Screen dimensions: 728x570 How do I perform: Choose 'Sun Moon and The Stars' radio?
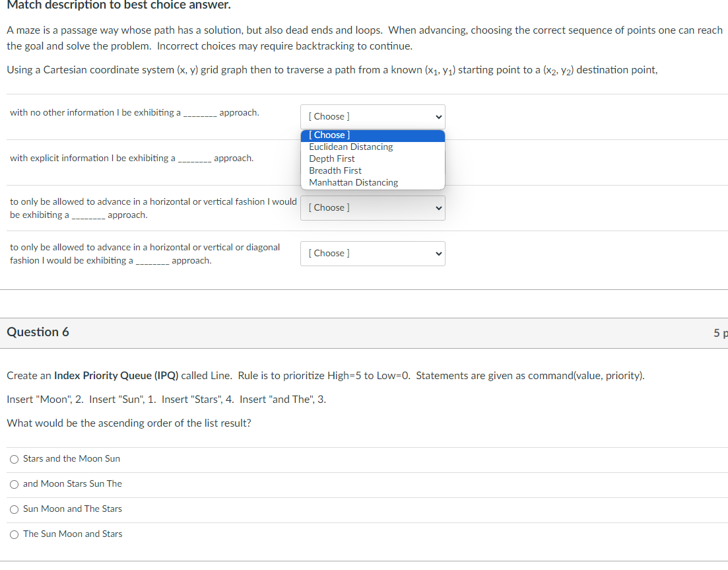[x=15, y=510]
